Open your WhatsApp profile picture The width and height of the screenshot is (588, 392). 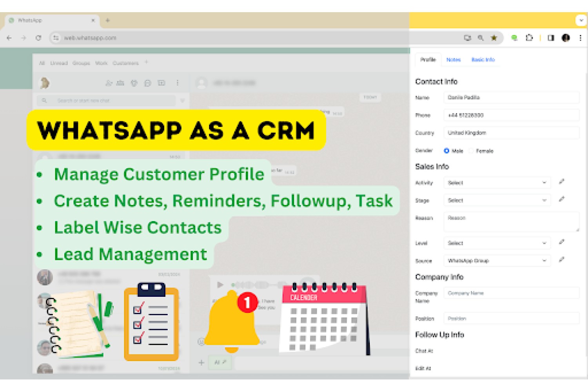pos(45,83)
